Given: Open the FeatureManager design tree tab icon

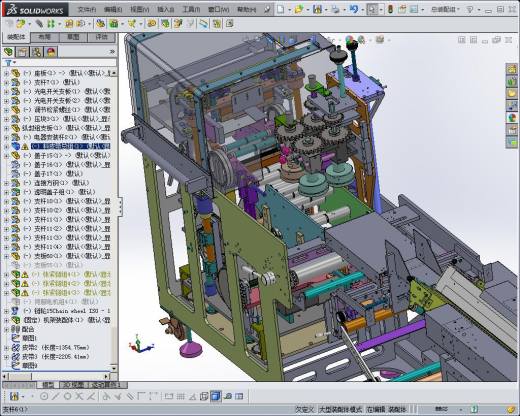Looking at the screenshot, I should click(x=8, y=52).
